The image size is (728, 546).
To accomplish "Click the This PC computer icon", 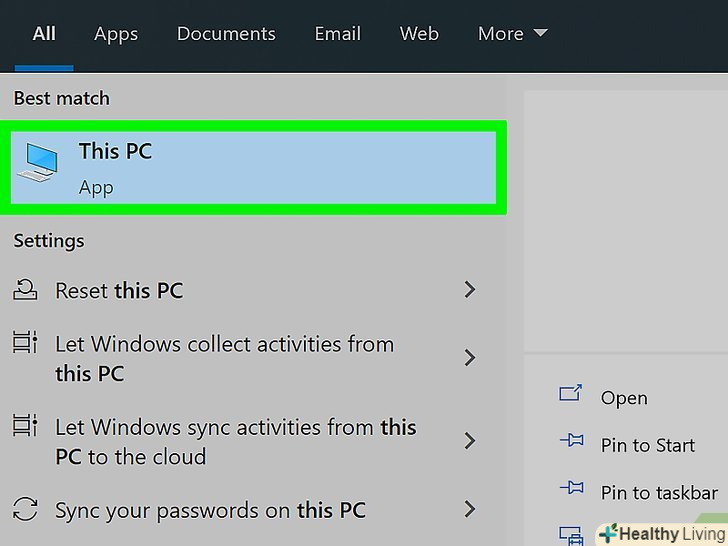I will [x=37, y=161].
